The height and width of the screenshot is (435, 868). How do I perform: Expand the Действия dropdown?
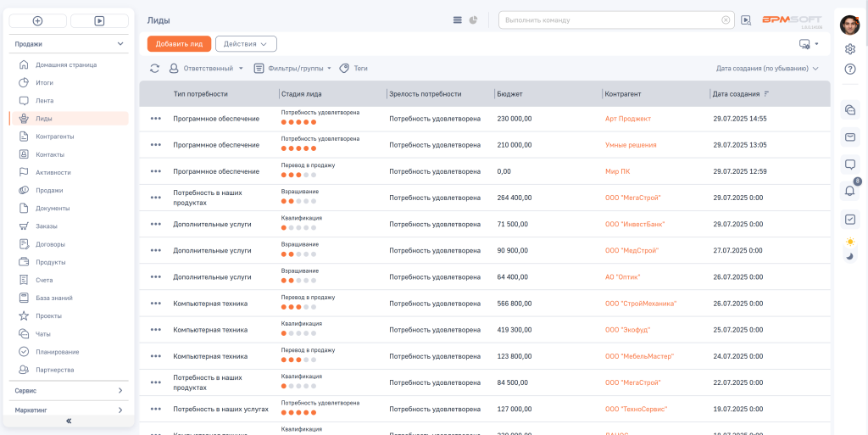246,44
